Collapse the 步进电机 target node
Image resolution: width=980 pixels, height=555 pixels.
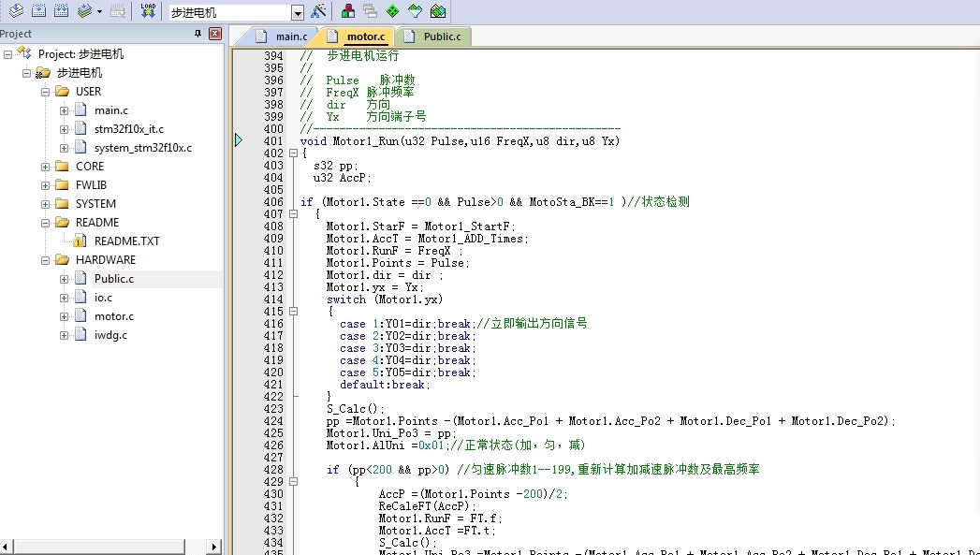point(26,73)
